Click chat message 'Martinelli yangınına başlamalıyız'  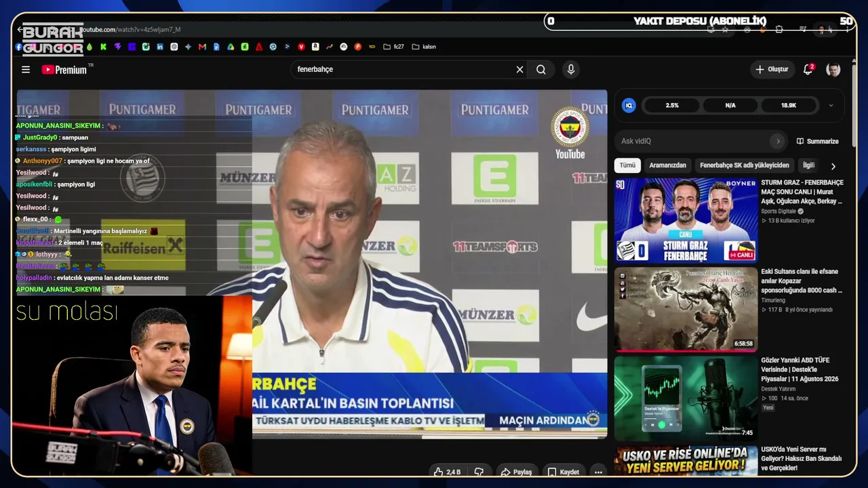pos(100,231)
